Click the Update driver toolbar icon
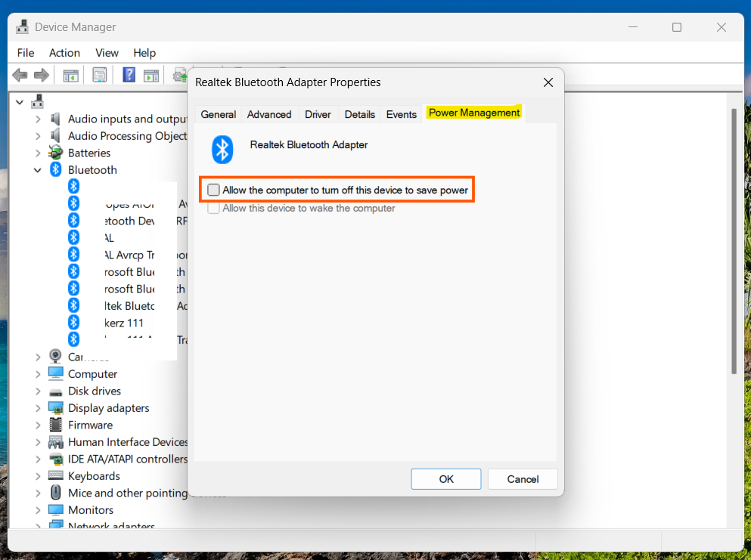The image size is (751, 560). [x=179, y=75]
